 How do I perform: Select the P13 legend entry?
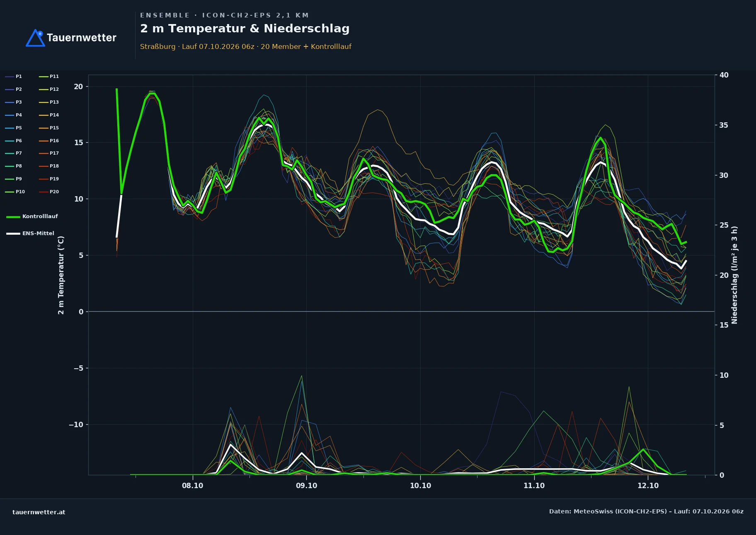[x=49, y=102]
